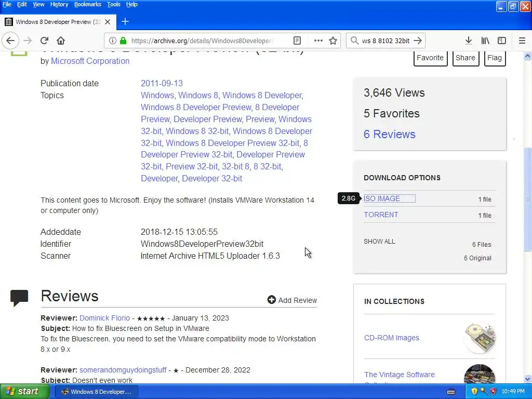Open reviewer somerandomguydoingstuff profile

point(123,370)
